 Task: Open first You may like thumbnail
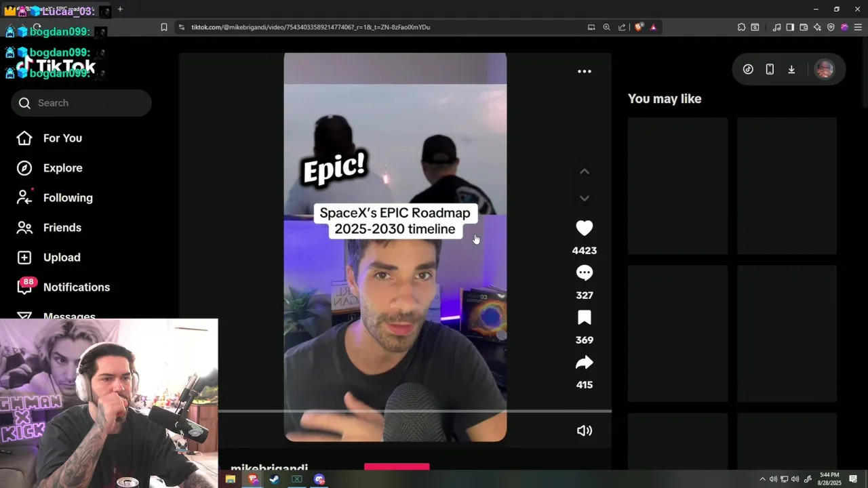(x=677, y=186)
